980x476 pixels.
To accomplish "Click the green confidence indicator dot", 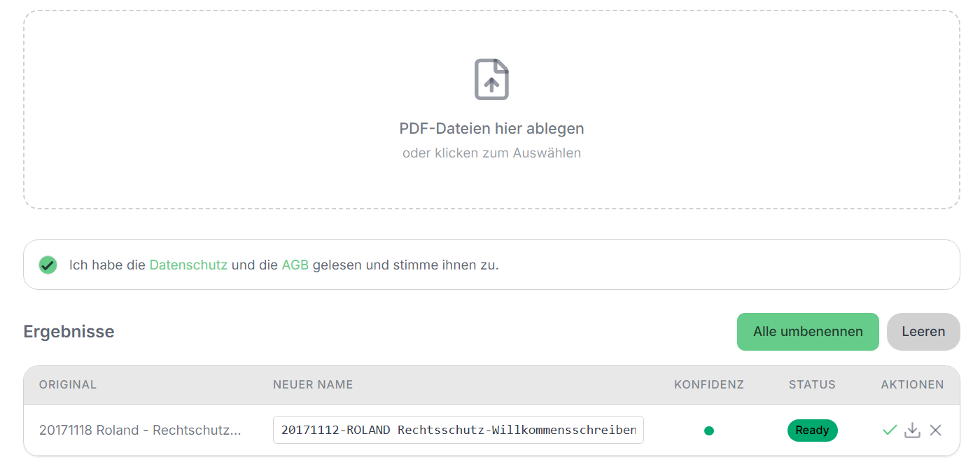I will pos(709,431).
